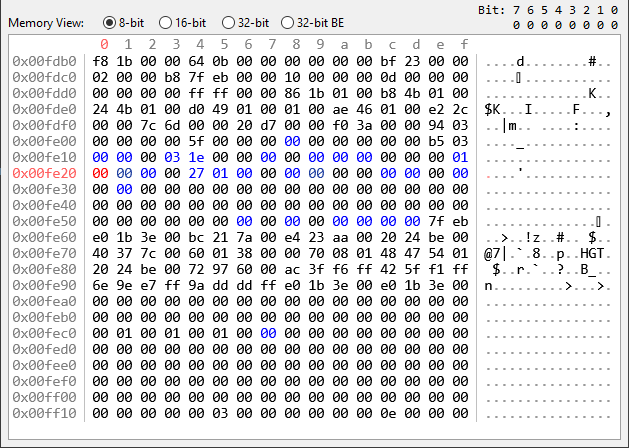Toggle the value under bit 1

click(x=600, y=25)
